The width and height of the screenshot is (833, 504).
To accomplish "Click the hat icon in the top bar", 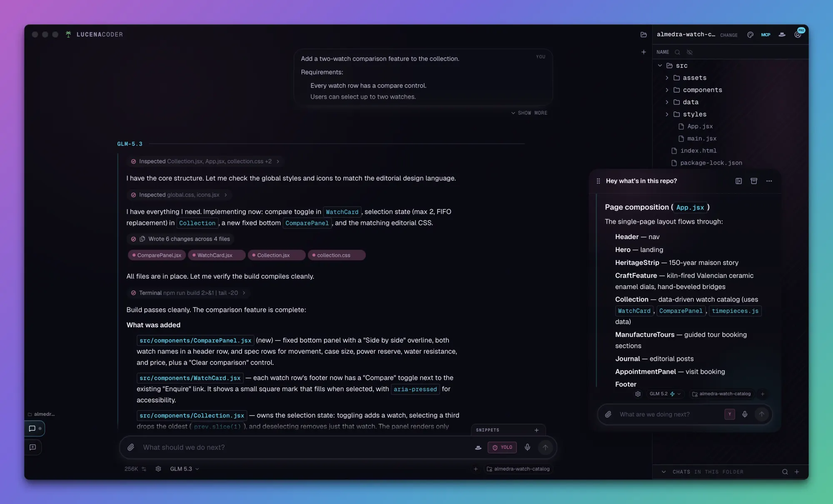I will pyautogui.click(x=782, y=35).
